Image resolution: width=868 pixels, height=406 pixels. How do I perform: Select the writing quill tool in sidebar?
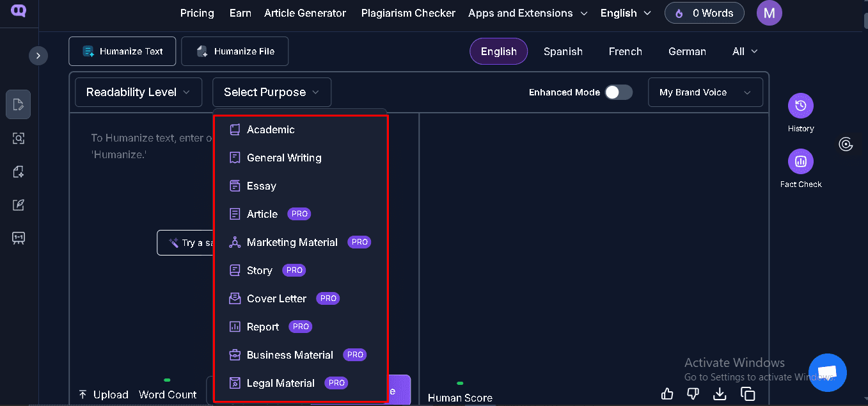pyautogui.click(x=18, y=204)
